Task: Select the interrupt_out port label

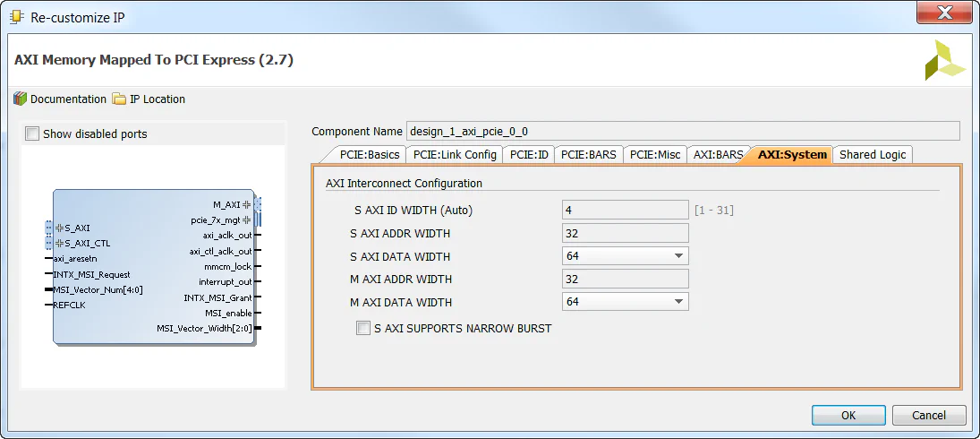Action: tap(226, 282)
